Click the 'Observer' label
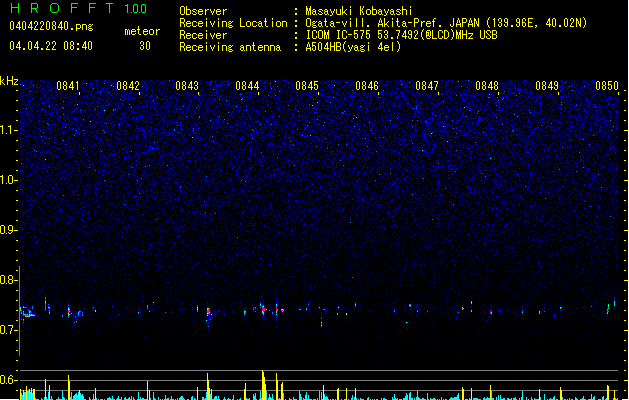The image size is (629, 400). pyautogui.click(x=203, y=11)
